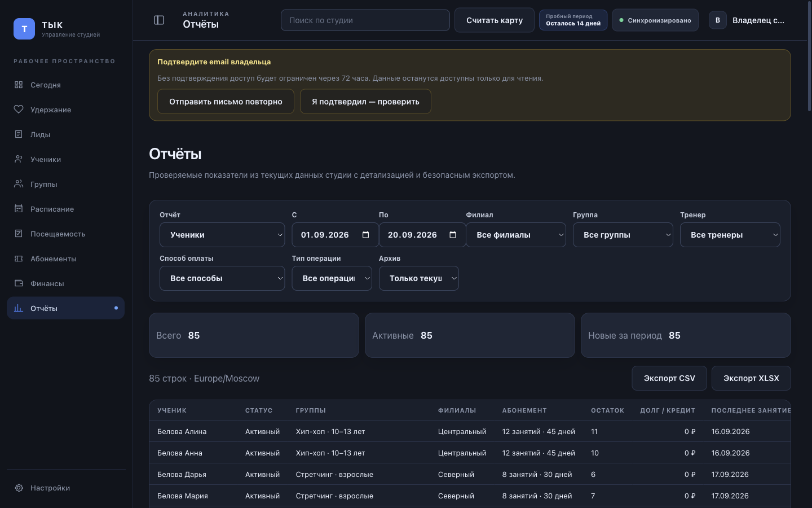Open the Отчёт type dropdown

(222, 235)
